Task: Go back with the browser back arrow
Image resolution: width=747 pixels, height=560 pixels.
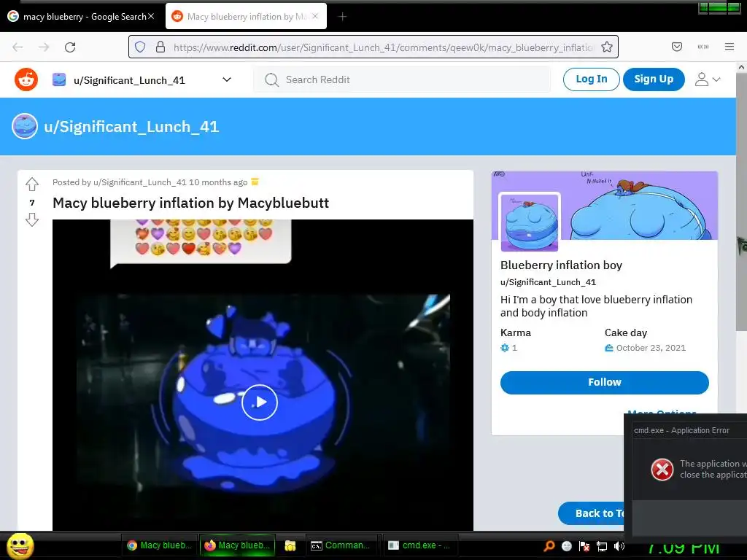Action: 18,47
